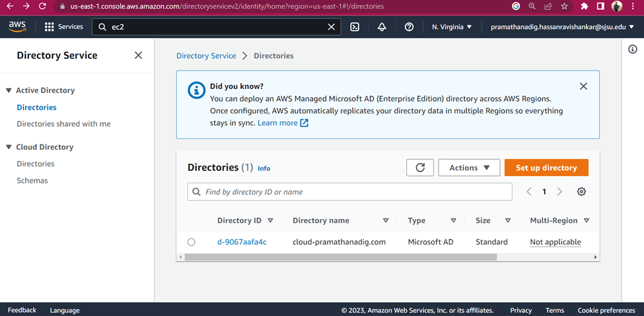Open the Actions dropdown
The width and height of the screenshot is (644, 316).
469,168
